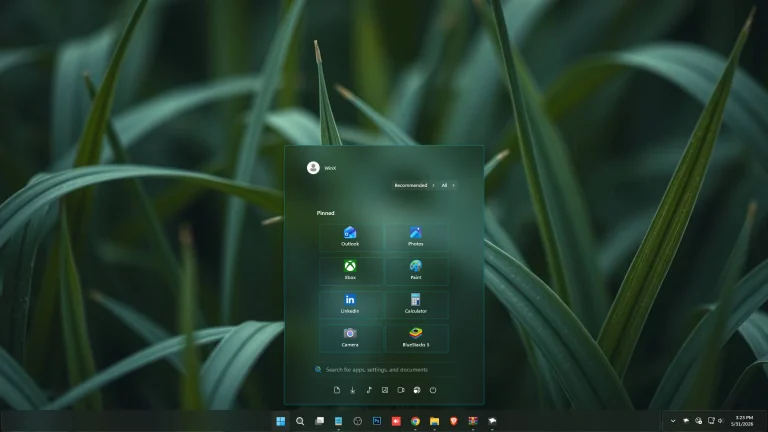Open Google Chrome from the taskbar
Image resolution: width=768 pixels, height=432 pixels.
[415, 421]
